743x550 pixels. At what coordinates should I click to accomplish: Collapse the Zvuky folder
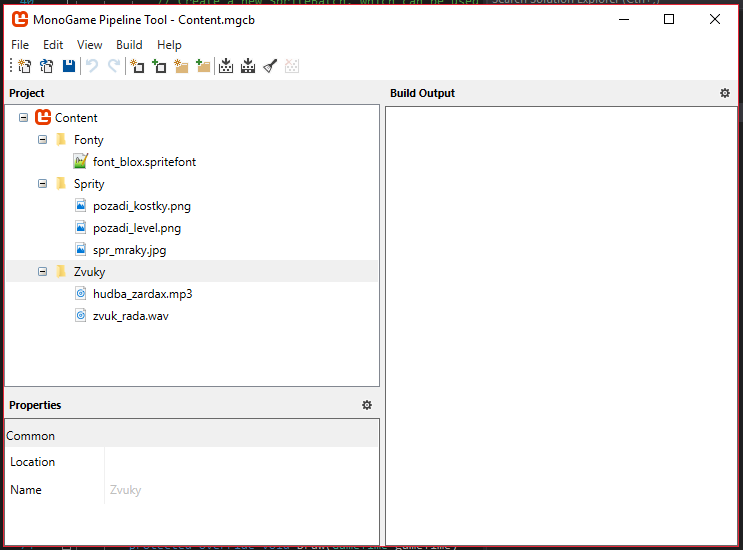pyautogui.click(x=43, y=272)
